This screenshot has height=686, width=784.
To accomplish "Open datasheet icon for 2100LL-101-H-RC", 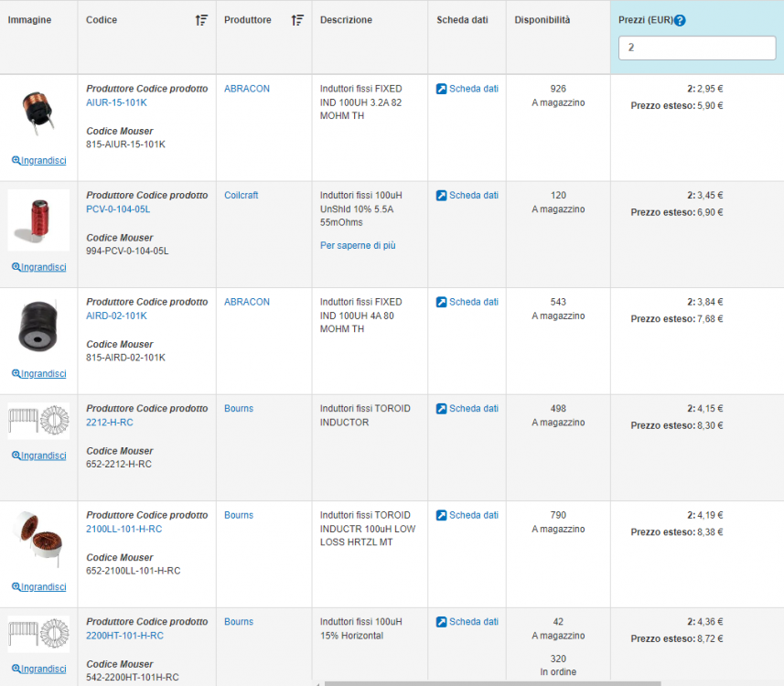I will pyautogui.click(x=442, y=516).
